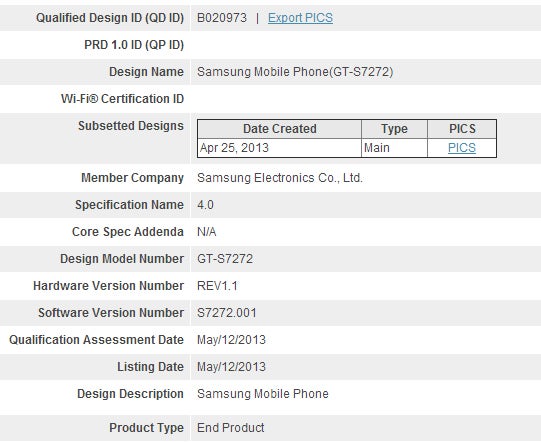Click the Software Version Number label
This screenshot has height=442, width=541.
[x=111, y=313]
